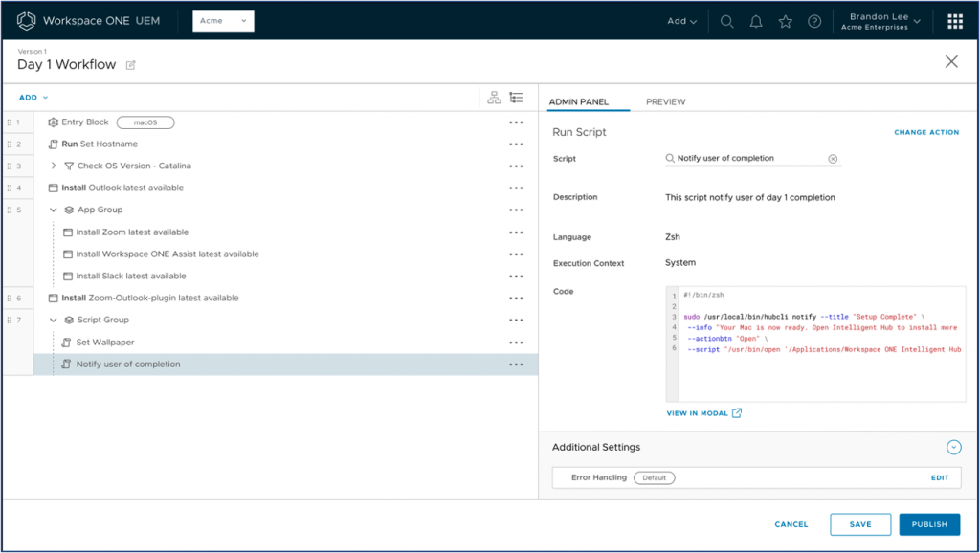Open more options for Workspace ONE Assist row
The width and height of the screenshot is (980, 553).
516,254
